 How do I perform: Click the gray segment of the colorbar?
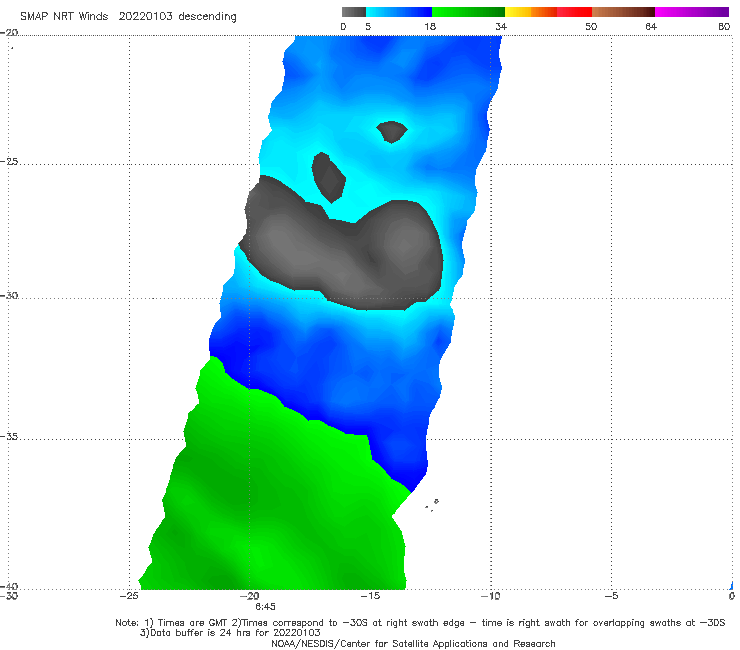tap(354, 12)
